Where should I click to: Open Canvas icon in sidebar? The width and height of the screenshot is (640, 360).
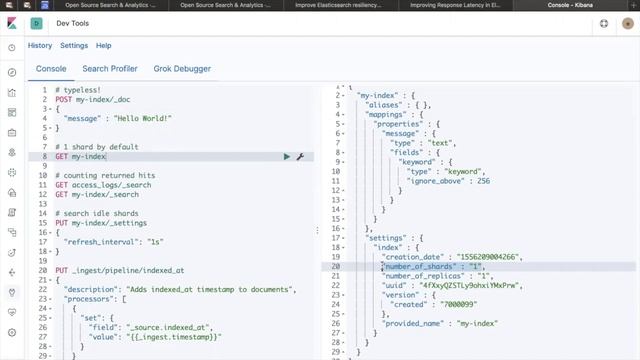tap(12, 133)
